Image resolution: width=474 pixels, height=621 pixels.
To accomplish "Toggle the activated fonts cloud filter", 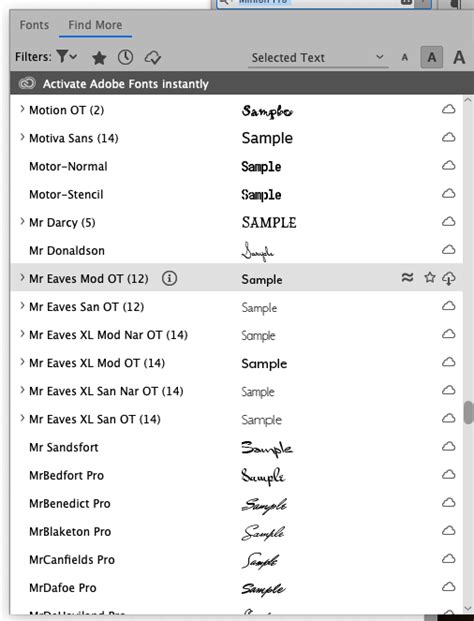I will 152,58.
